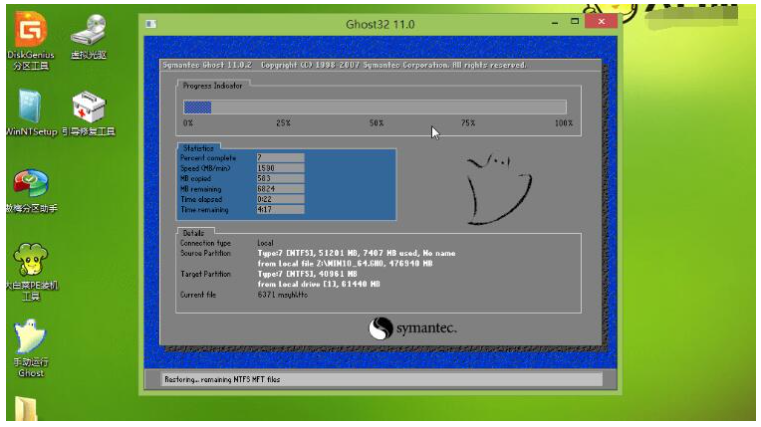
Task: Click the folder icon at desktop bottom-left
Action: point(27,411)
